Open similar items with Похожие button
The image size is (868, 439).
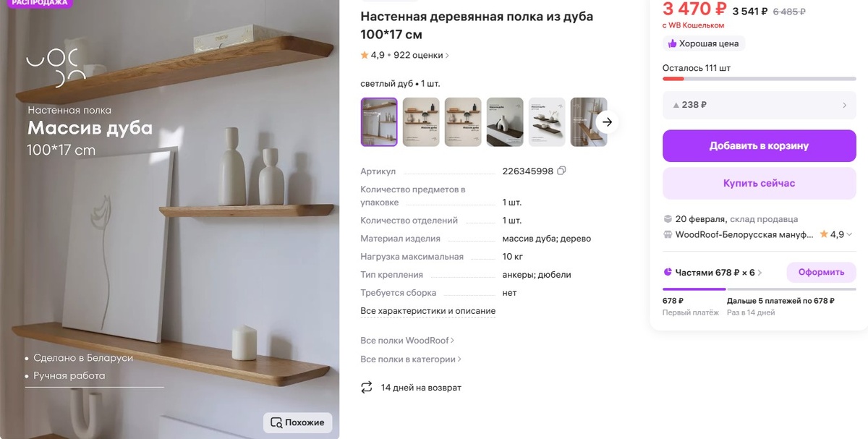298,422
